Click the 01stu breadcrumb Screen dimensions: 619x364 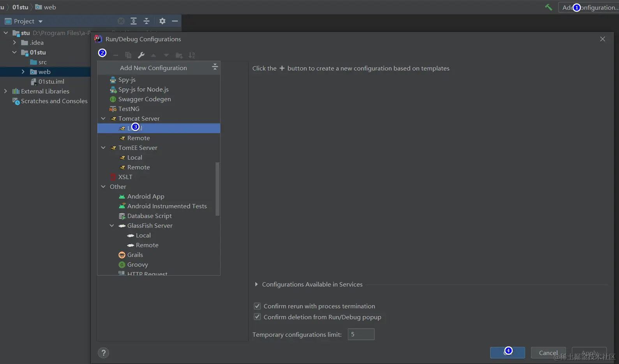point(20,7)
